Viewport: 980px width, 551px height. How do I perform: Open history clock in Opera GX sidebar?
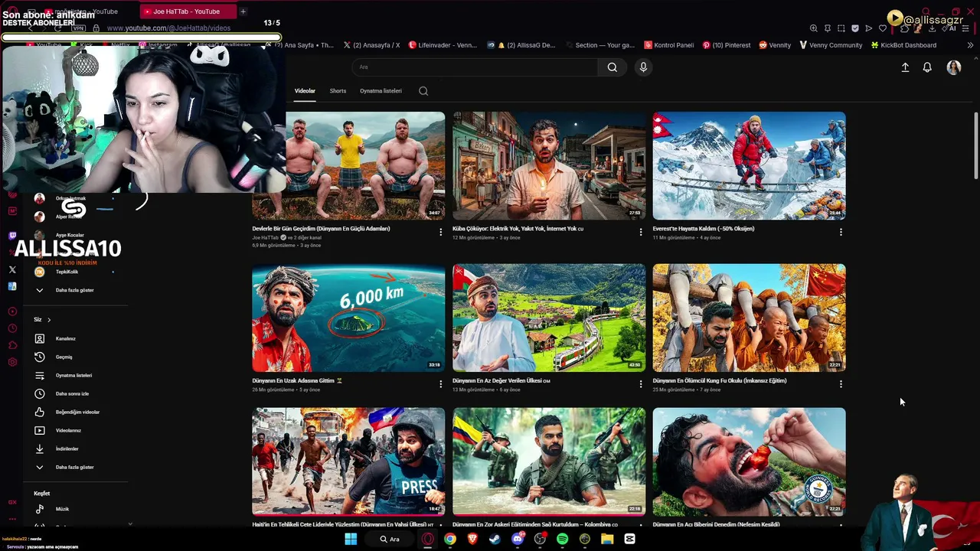pos(12,328)
